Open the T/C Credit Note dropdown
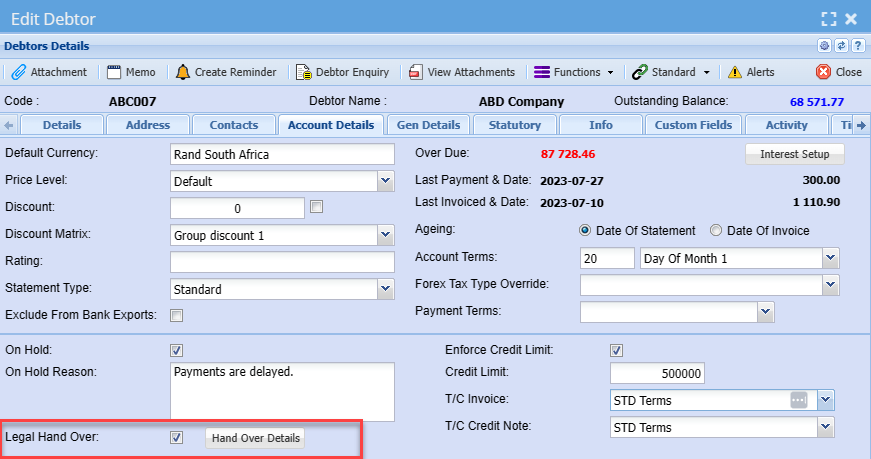The width and height of the screenshot is (871, 459). [x=825, y=427]
